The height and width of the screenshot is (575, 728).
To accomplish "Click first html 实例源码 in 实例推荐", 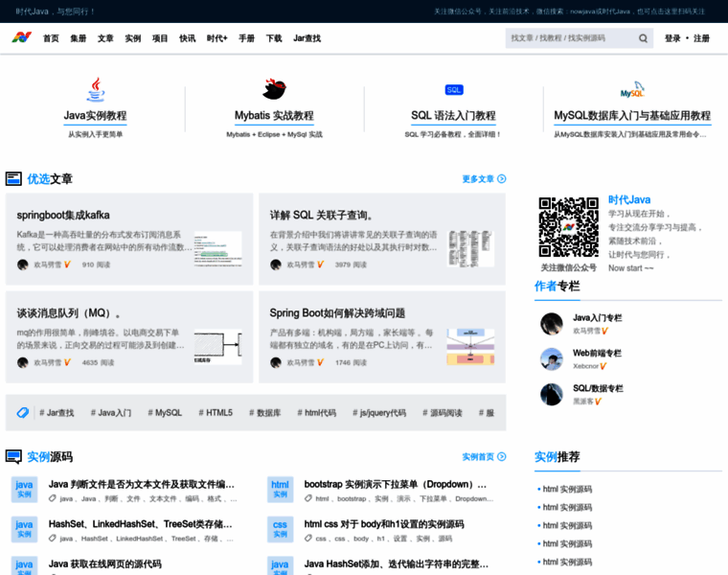I will 567,489.
